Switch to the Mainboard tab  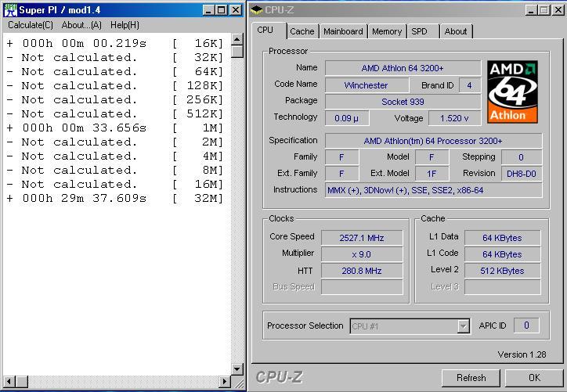pyautogui.click(x=343, y=31)
